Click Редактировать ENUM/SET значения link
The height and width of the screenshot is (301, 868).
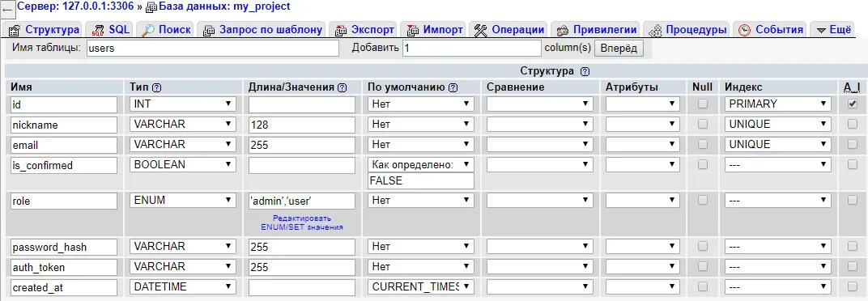click(302, 223)
